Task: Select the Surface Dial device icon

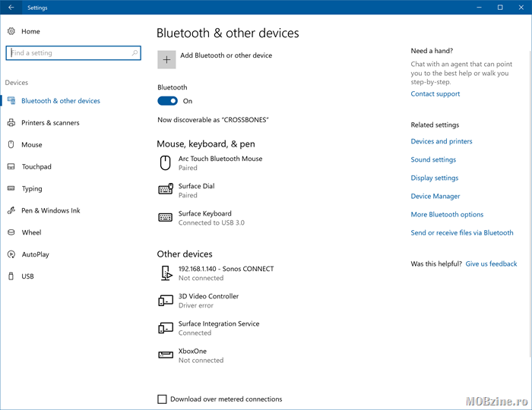Action: 165,190
